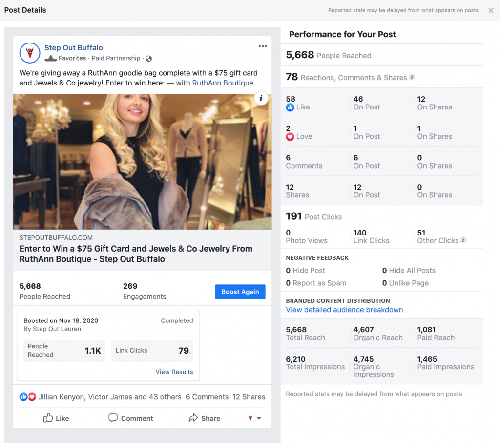Click the blue Like reaction icon in stats
This screenshot has height=448, width=500.
[x=290, y=107]
